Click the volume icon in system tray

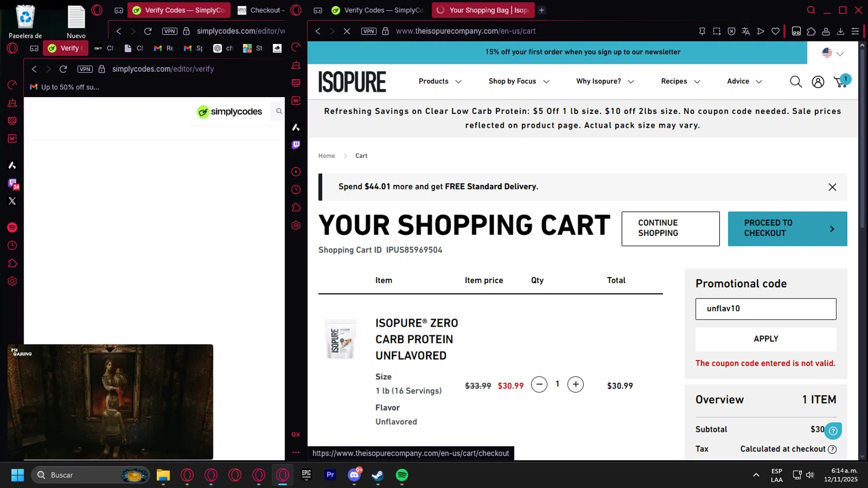point(810,475)
